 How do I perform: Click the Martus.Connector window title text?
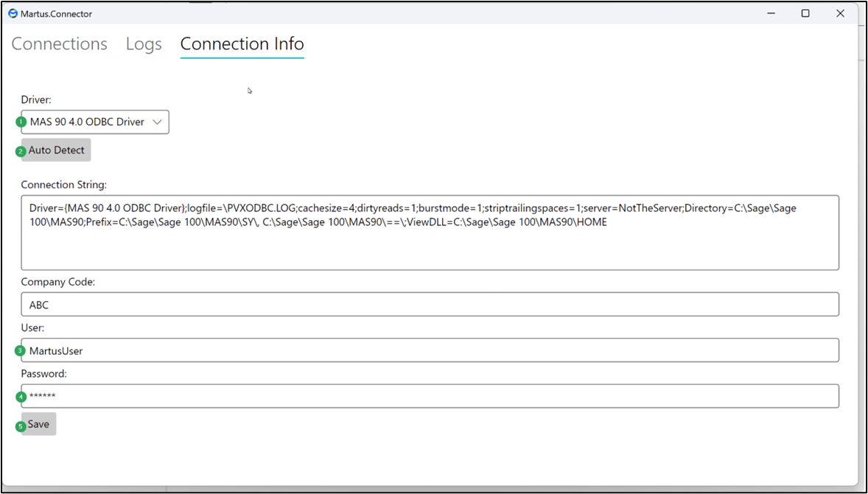tap(57, 14)
